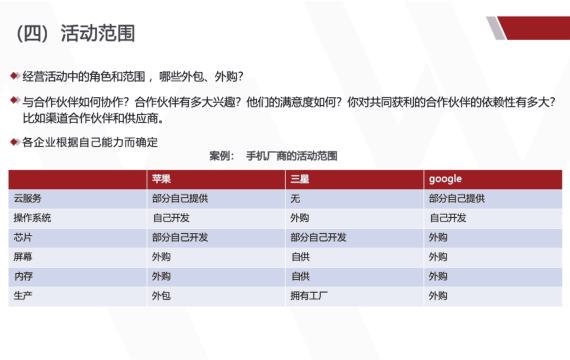Click 三星's "拥有工厂" cell in 生产 row
570x360 pixels.
(x=354, y=296)
